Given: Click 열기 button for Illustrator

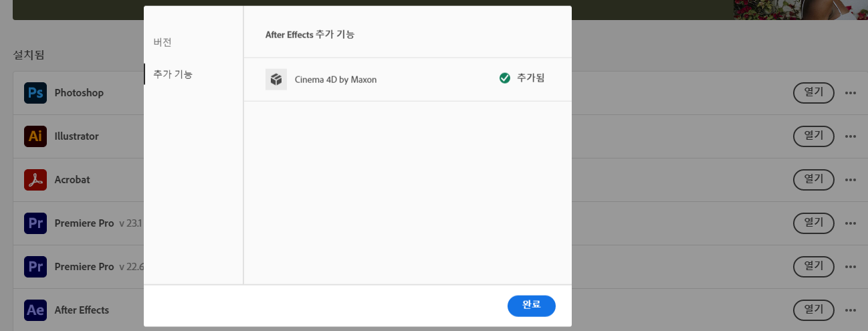Looking at the screenshot, I should click(813, 136).
